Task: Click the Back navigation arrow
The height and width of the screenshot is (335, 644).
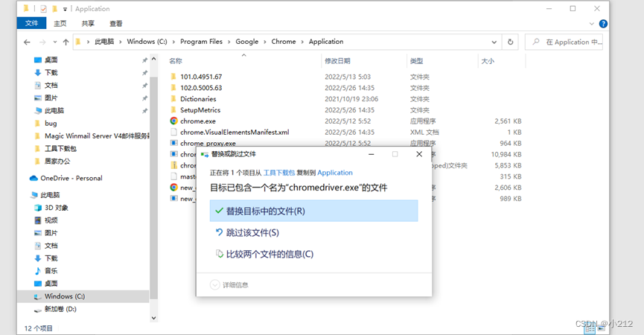Action: (27, 42)
